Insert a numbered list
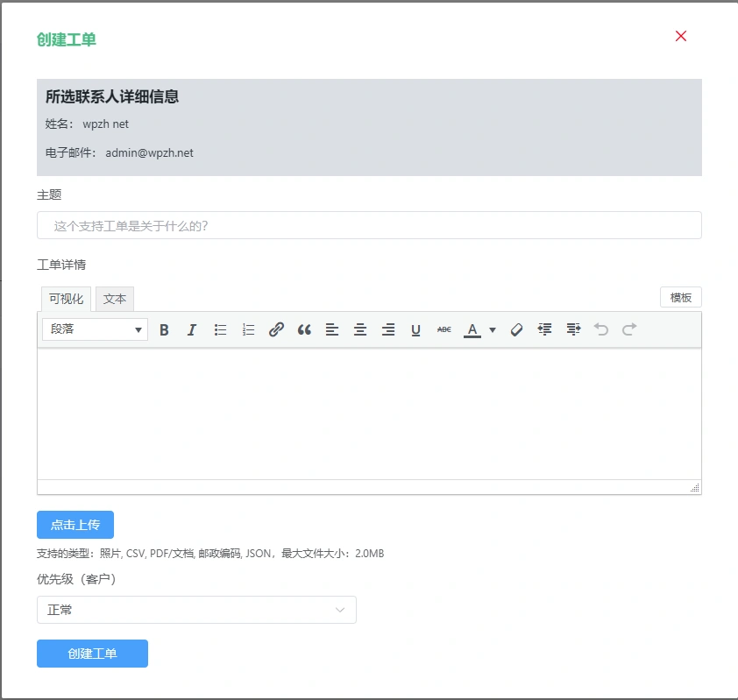Viewport: 738px width, 700px height. (x=248, y=329)
